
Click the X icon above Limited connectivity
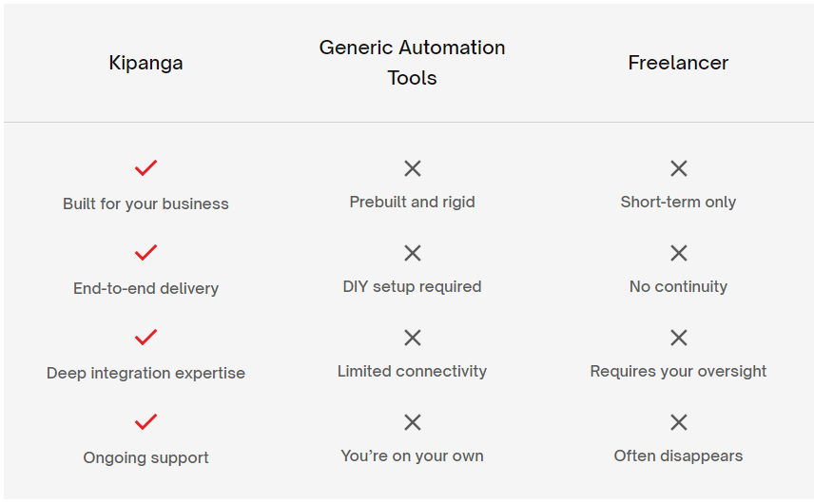tap(413, 338)
